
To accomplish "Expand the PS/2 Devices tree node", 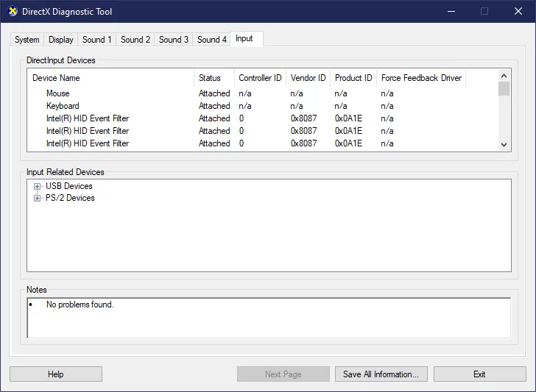I will pyautogui.click(x=37, y=199).
